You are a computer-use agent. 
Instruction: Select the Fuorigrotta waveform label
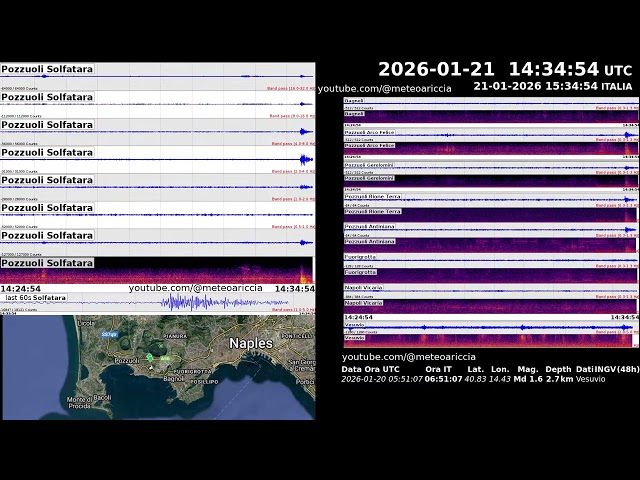point(360,257)
